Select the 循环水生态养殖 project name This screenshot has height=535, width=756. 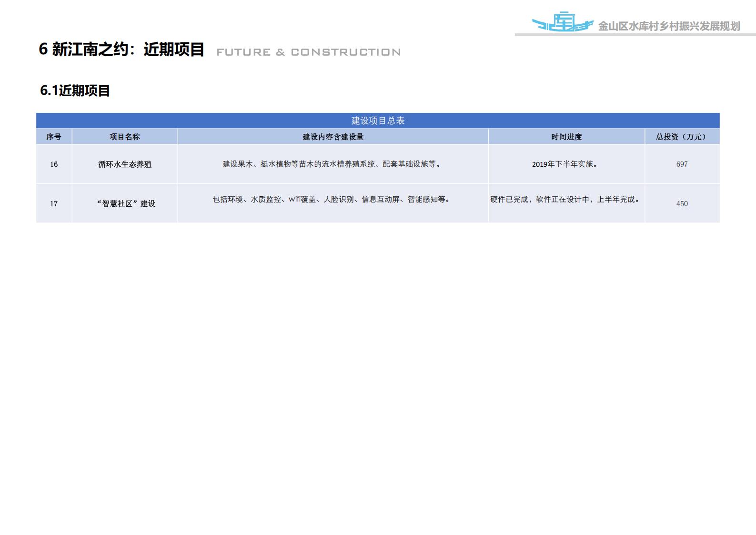coord(125,164)
